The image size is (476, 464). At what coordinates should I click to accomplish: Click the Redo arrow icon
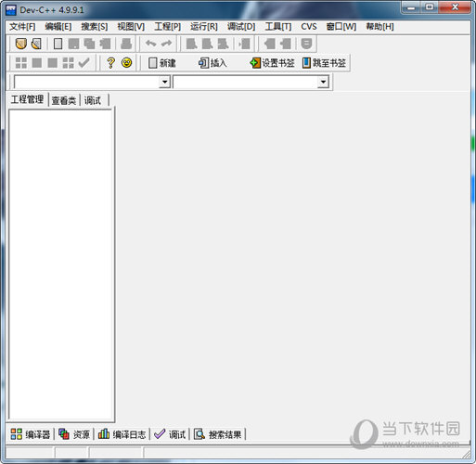(166, 44)
